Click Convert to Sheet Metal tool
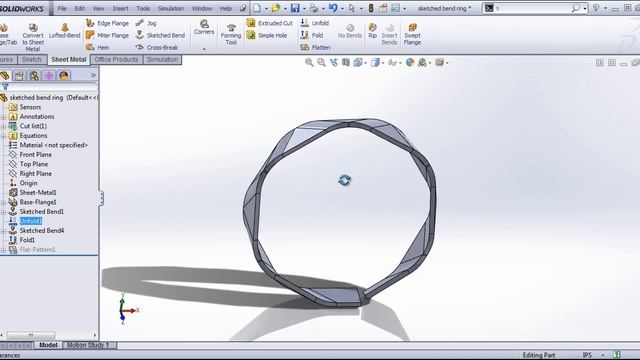 33,38
